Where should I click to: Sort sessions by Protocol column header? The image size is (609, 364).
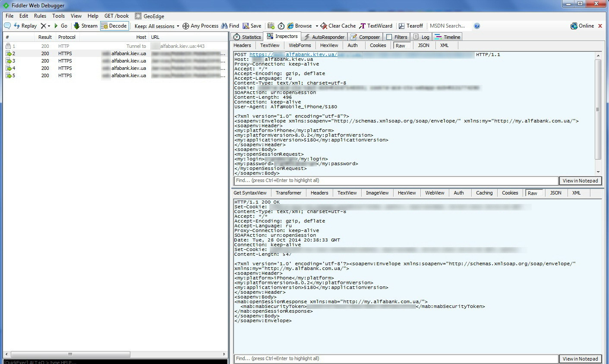click(x=67, y=37)
